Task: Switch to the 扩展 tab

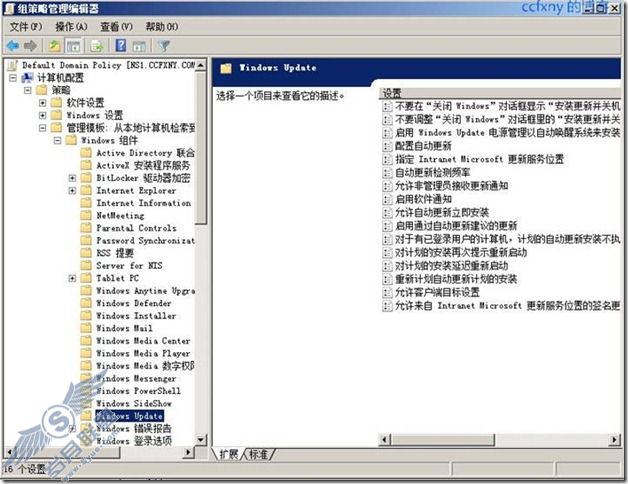Action: (x=229, y=454)
